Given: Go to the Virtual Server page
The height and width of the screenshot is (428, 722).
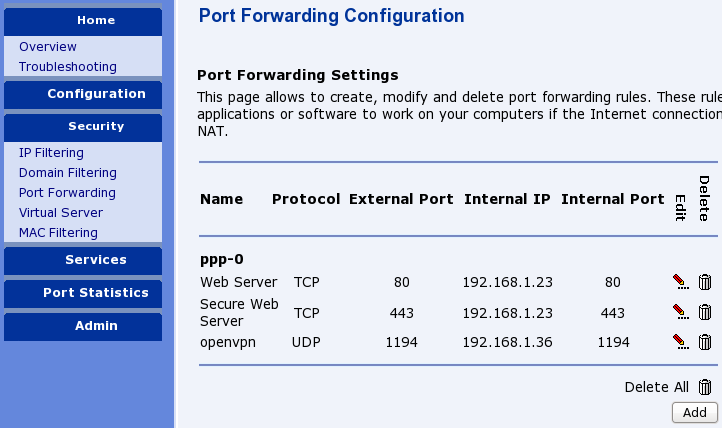Looking at the screenshot, I should coord(61,213).
